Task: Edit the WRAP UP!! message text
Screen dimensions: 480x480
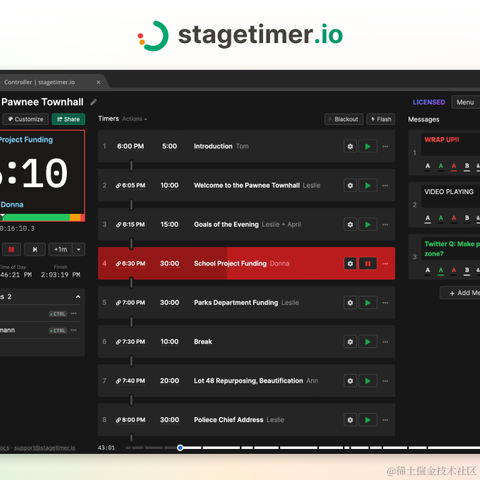Action: click(x=450, y=144)
